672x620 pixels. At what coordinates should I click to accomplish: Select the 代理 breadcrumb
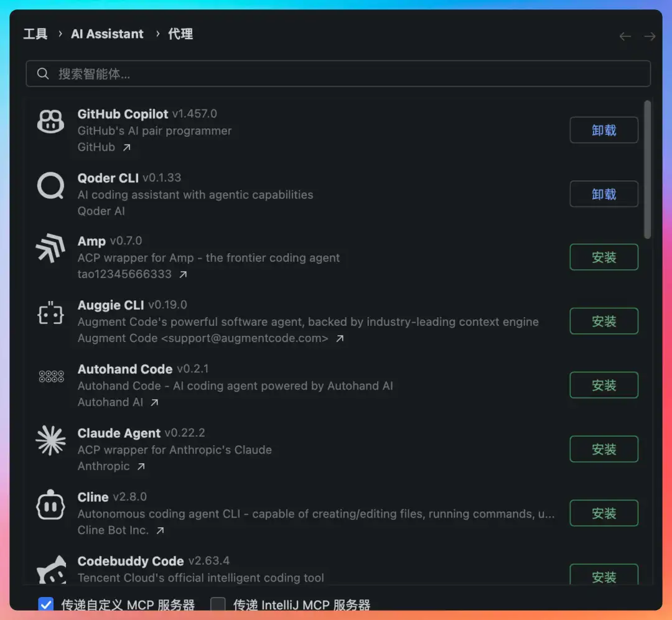point(180,34)
